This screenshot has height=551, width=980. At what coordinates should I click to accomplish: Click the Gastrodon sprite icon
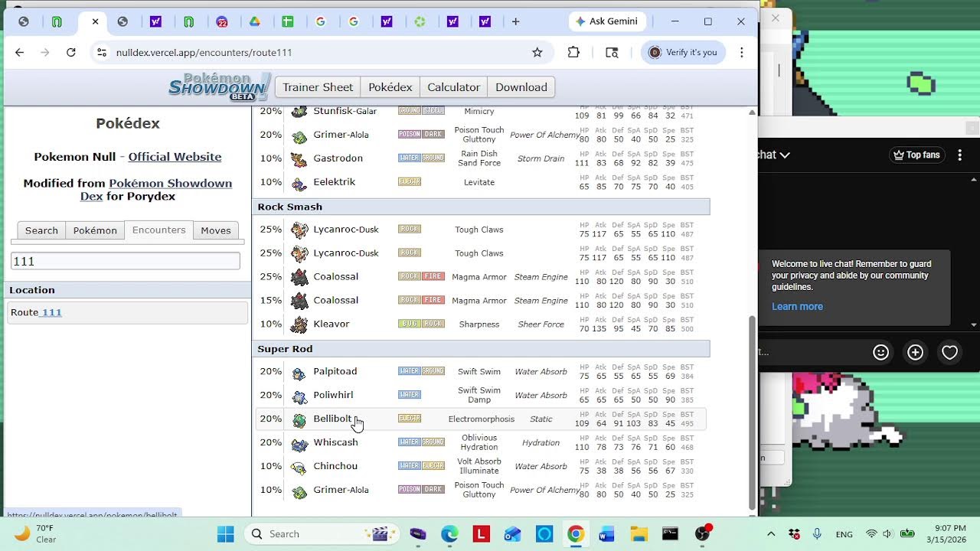pyautogui.click(x=299, y=159)
